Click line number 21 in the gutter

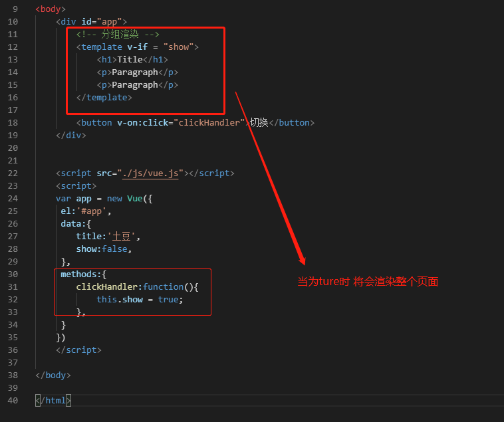13,161
